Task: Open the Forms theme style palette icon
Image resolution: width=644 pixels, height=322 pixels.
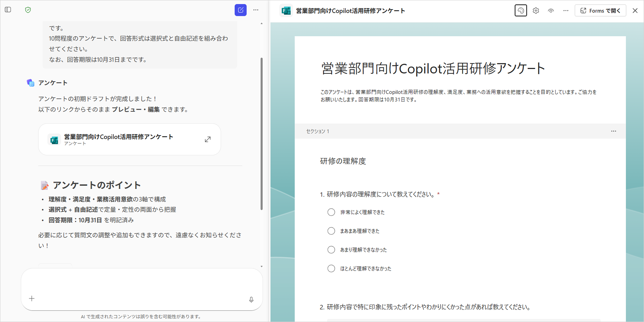Action: (521, 10)
